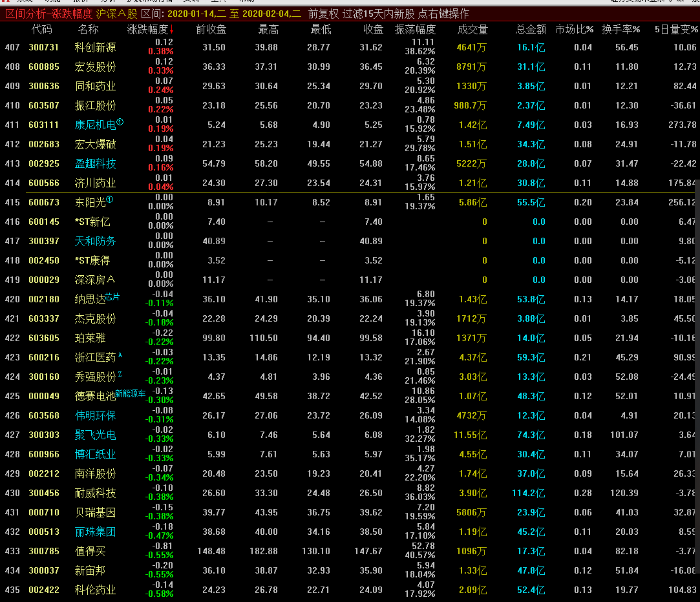Select the 科创新源 stock name
Screen dimensions: 700x602
point(96,47)
